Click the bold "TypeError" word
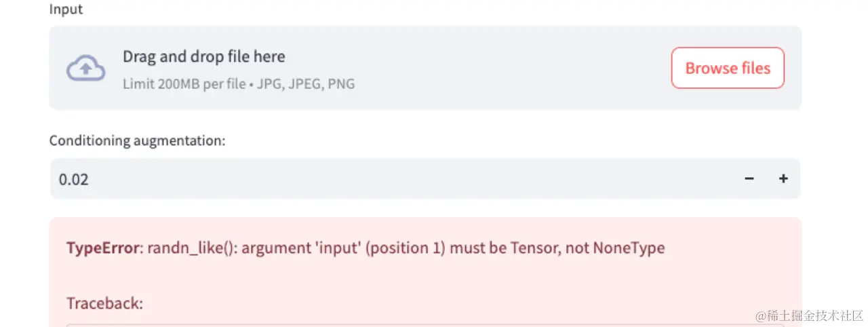This screenshot has height=327, width=868. (102, 248)
